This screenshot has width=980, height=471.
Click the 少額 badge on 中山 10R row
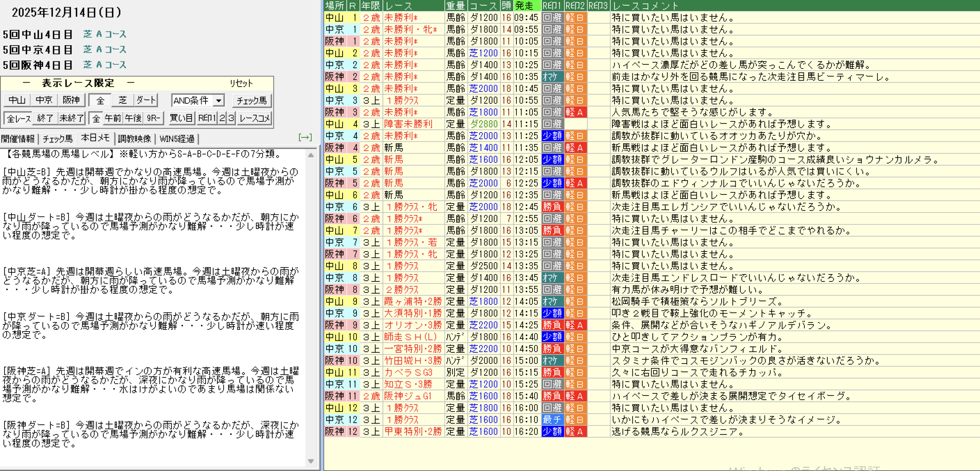click(552, 337)
